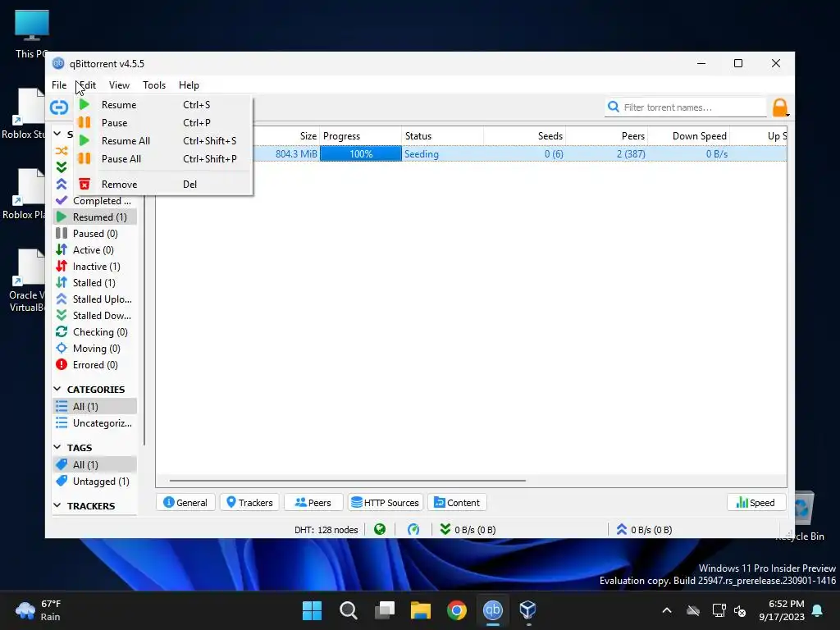840x630 pixels.
Task: Click the DHT: 128 nodes status text
Action: coord(326,530)
